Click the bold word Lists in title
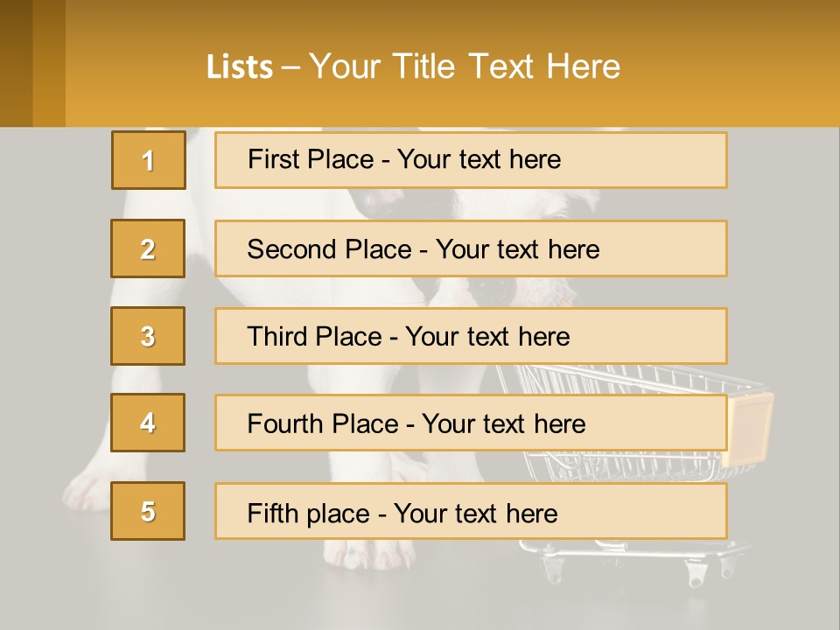Screen dimensions: 840x630 coord(240,67)
